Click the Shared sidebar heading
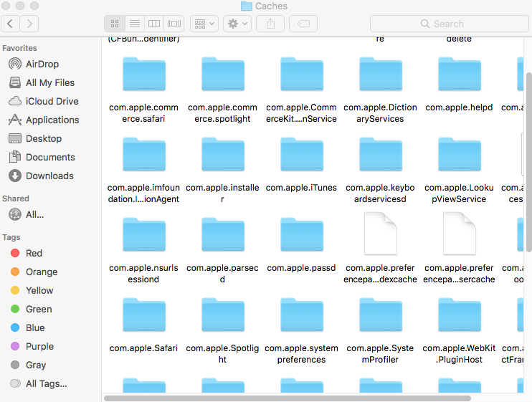532x402 pixels. (x=16, y=198)
